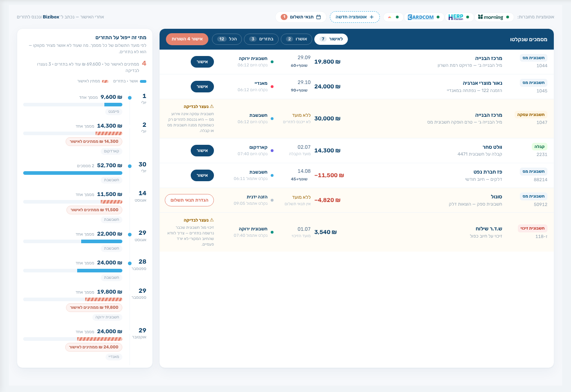Open the morning connected automation chip
Screen dimensions: 571x392
(493, 17)
